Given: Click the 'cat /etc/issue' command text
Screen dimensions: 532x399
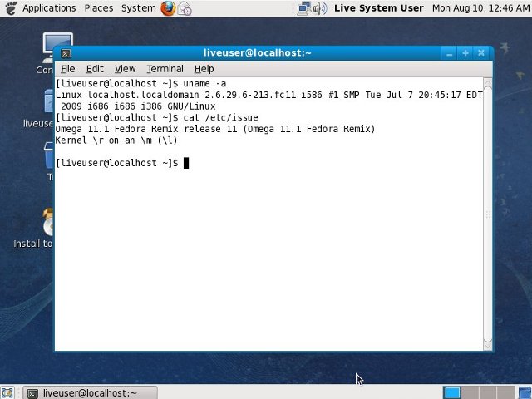Looking at the screenshot, I should point(220,118).
